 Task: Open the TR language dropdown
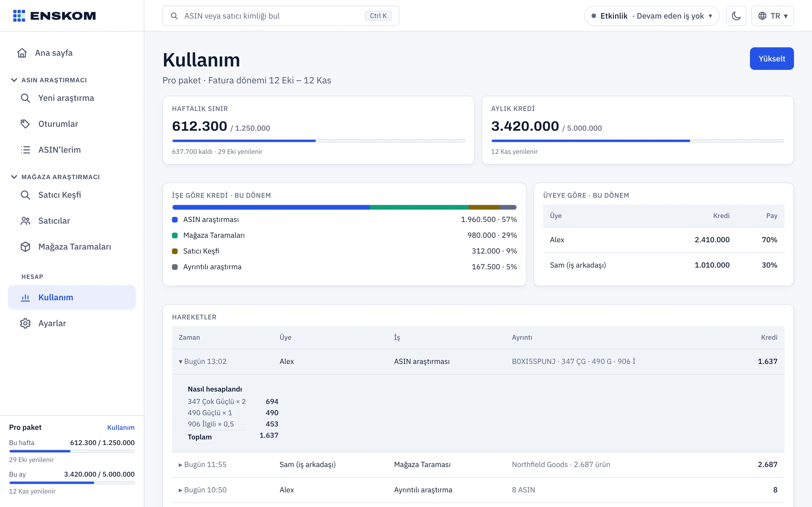click(x=772, y=16)
